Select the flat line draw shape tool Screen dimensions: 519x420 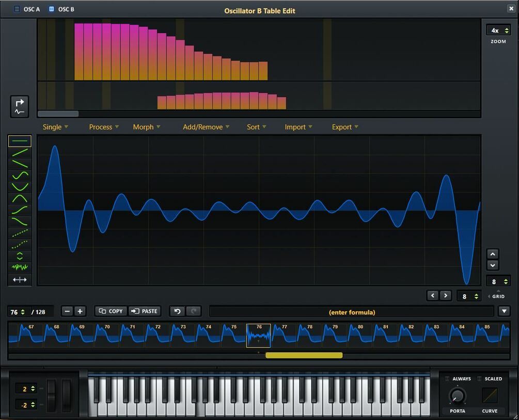pyautogui.click(x=20, y=141)
